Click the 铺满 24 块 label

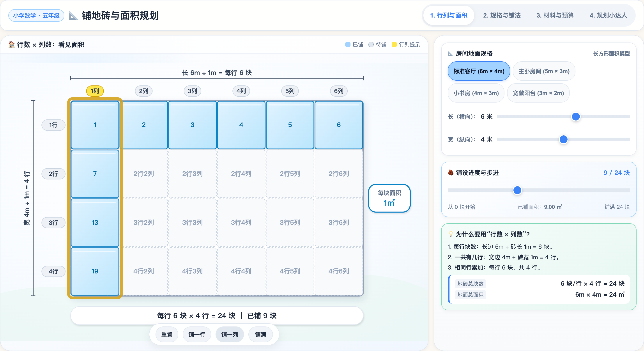tap(617, 207)
